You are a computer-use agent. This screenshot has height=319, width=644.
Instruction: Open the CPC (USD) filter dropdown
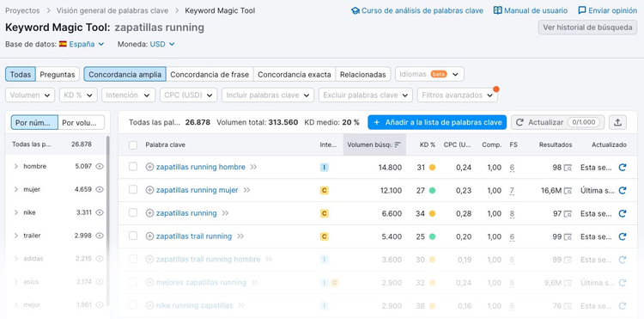189,95
